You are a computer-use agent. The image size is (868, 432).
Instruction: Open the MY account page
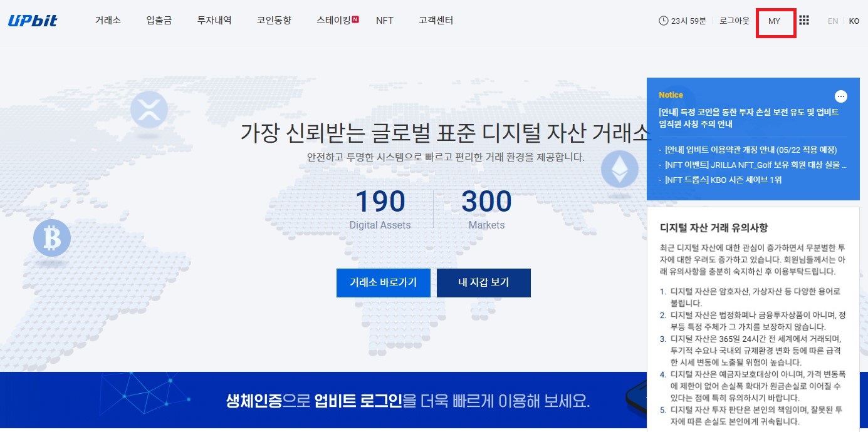[775, 21]
